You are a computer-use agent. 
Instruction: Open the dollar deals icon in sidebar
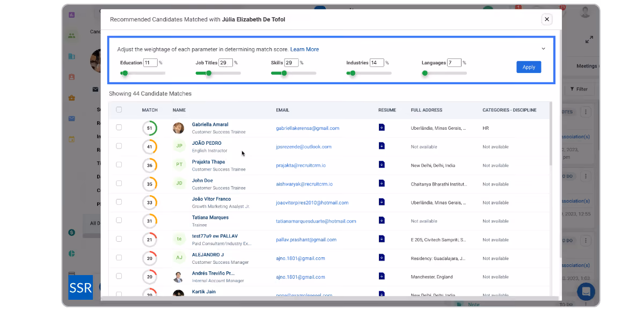(71, 232)
